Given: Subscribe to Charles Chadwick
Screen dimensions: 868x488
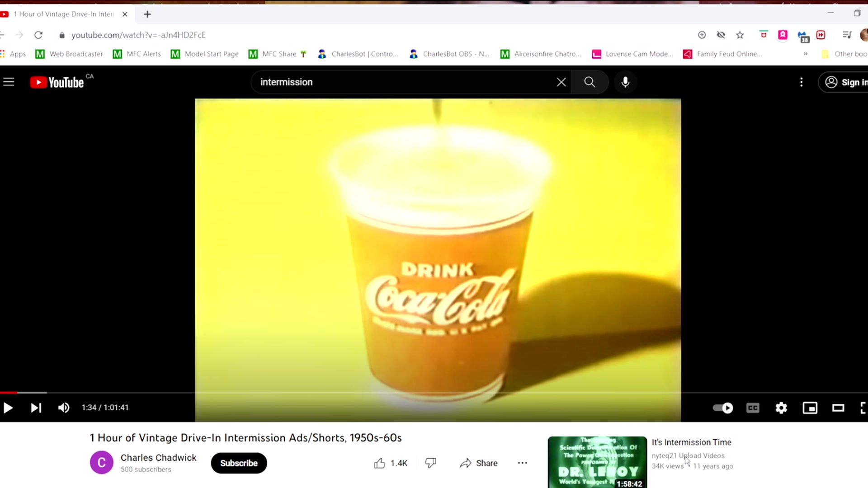Looking at the screenshot, I should coord(239,463).
